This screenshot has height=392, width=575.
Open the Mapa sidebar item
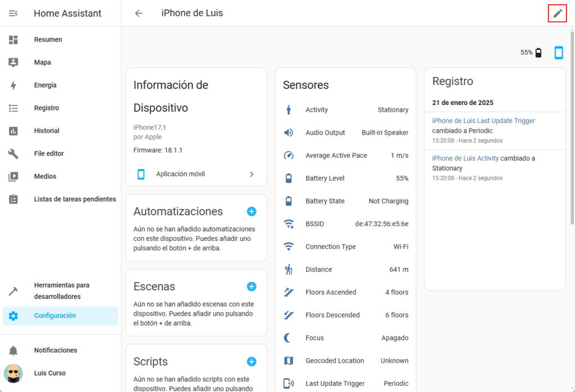(x=42, y=62)
